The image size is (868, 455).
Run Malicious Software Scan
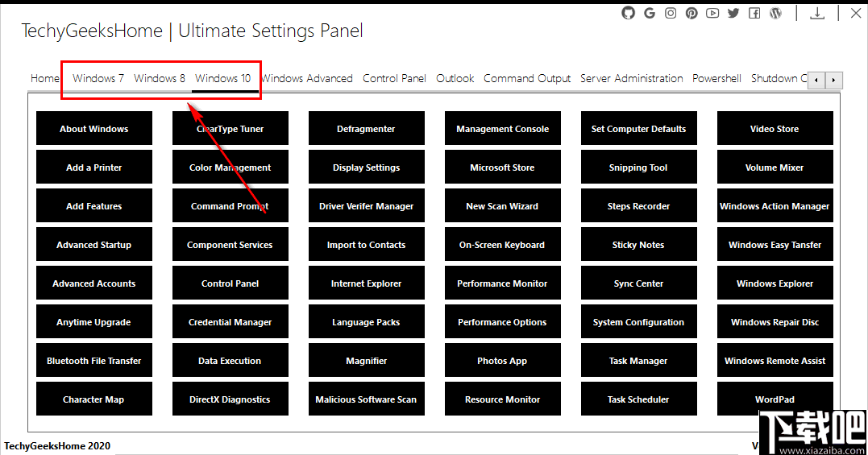tap(367, 399)
